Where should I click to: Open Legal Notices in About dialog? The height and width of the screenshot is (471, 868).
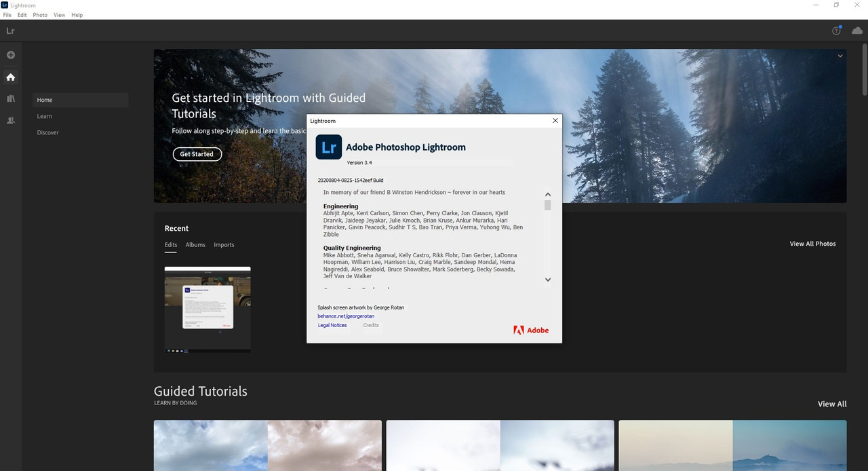click(x=332, y=326)
